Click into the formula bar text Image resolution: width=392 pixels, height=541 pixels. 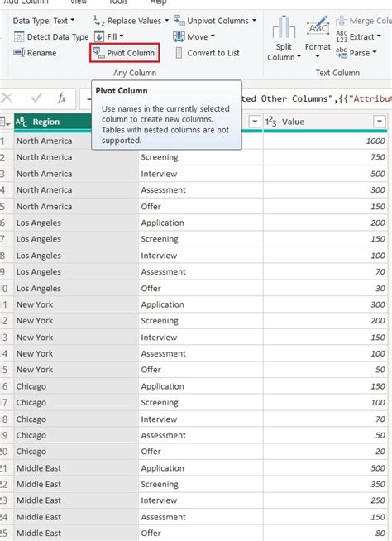(x=316, y=98)
